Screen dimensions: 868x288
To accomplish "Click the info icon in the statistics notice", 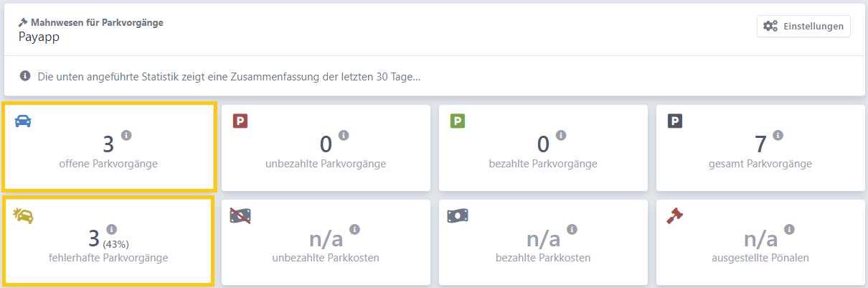I will (x=25, y=75).
